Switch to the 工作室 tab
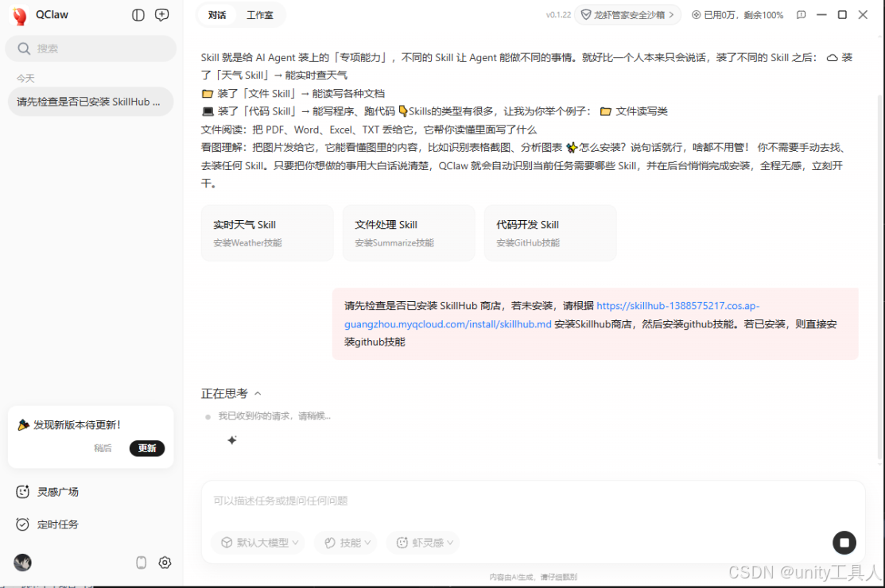This screenshot has height=588, width=885. [x=259, y=15]
